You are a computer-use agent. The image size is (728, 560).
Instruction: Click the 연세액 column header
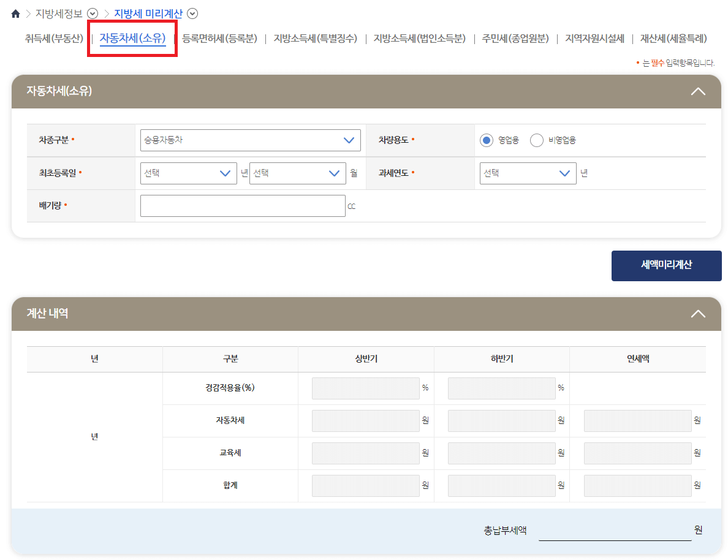[638, 359]
